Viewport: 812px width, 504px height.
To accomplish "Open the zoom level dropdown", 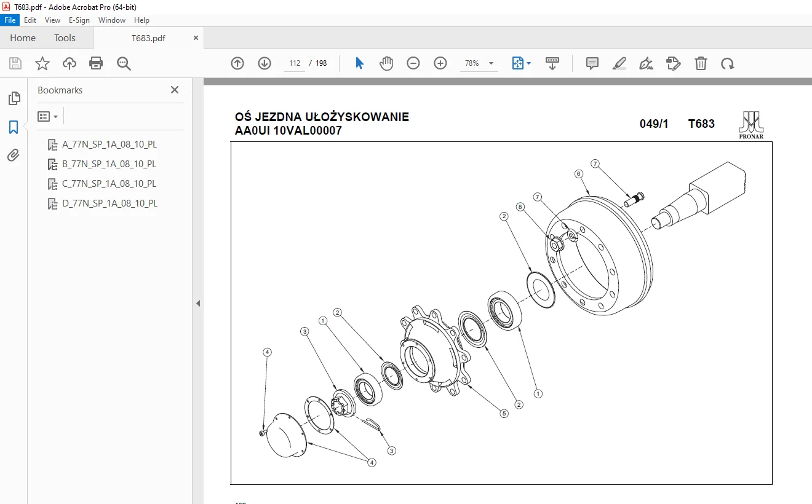I will point(491,63).
